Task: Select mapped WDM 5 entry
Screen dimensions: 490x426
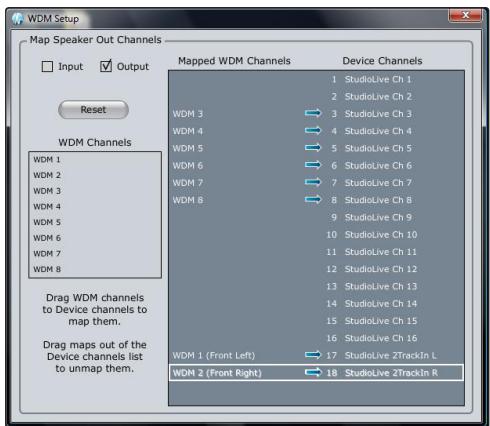Action: (188, 148)
